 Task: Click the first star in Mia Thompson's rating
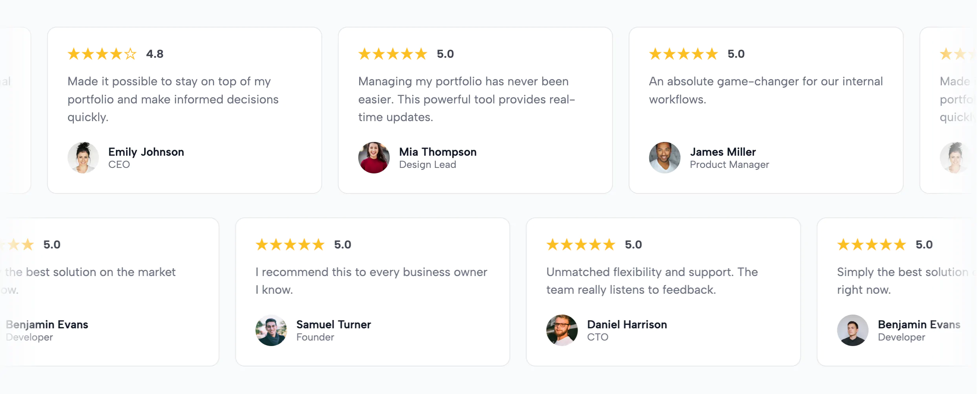[364, 54]
